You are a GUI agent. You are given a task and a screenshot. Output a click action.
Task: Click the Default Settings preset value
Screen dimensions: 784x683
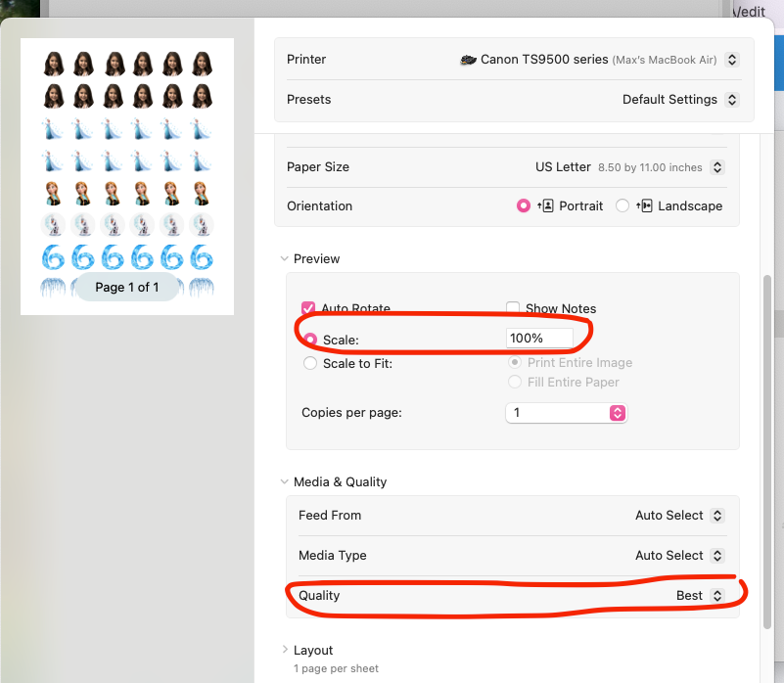pyautogui.click(x=669, y=100)
